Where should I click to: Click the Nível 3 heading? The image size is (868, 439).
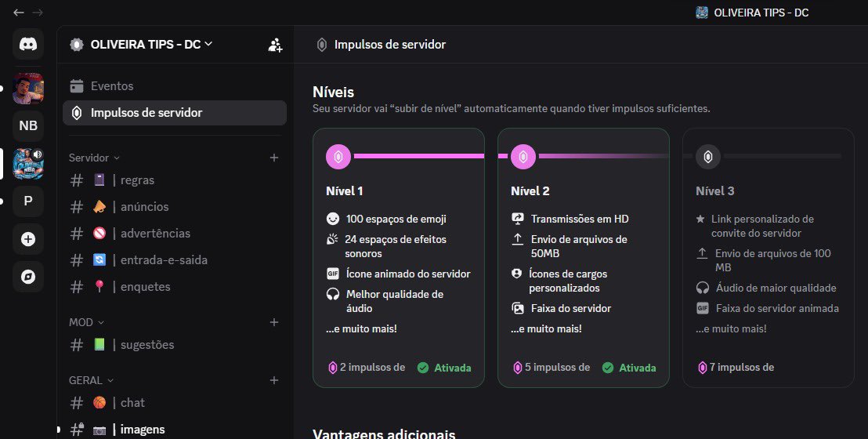click(714, 191)
